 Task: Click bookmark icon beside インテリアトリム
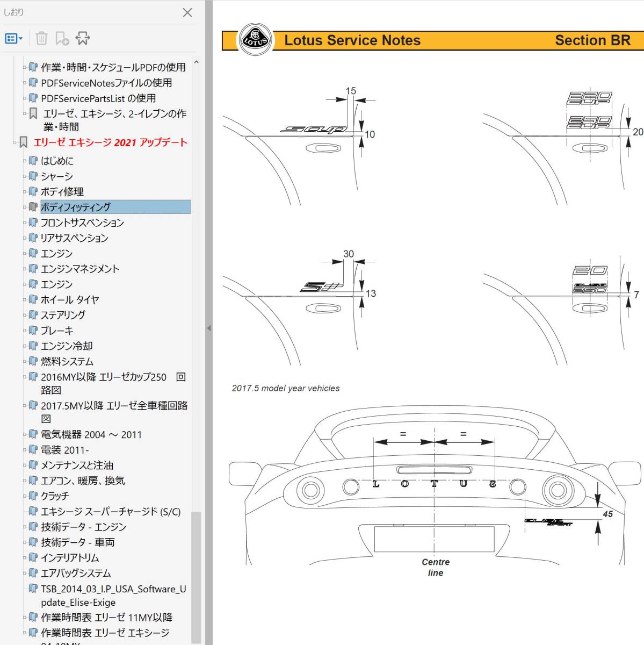point(33,558)
